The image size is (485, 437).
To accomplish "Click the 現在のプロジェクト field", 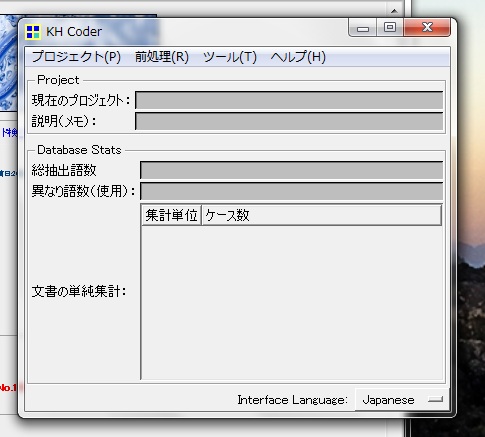I will (289, 100).
